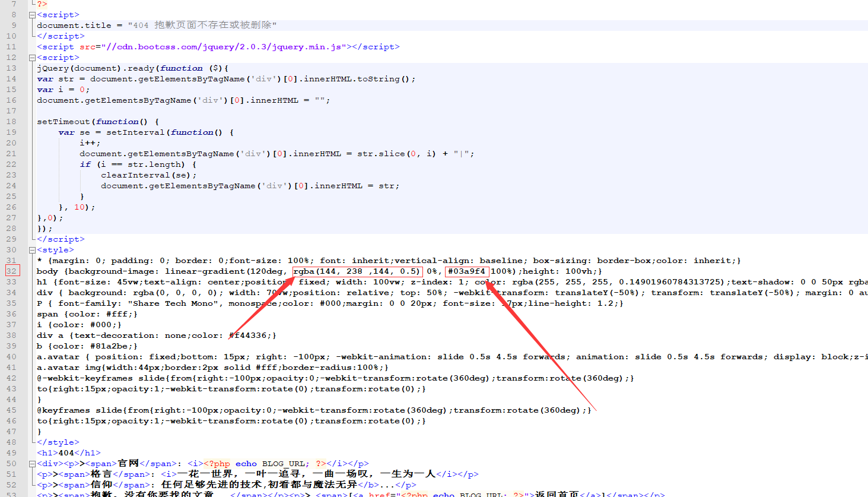
Task: Click the opening <style> tag
Action: pos(55,250)
